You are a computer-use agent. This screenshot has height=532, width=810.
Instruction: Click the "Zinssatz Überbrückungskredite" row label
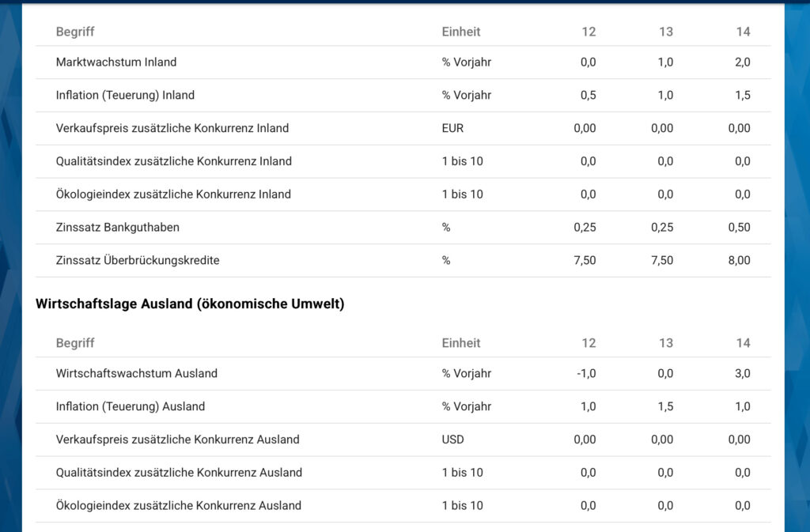tap(138, 261)
